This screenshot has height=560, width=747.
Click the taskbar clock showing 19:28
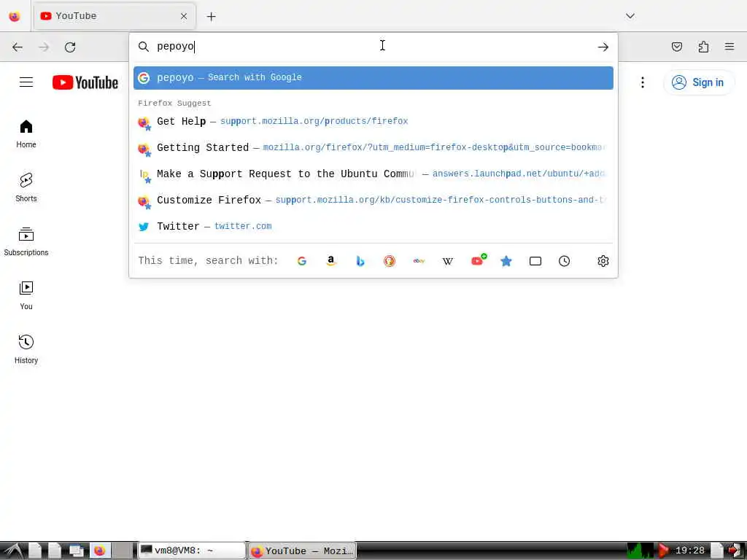tap(689, 551)
